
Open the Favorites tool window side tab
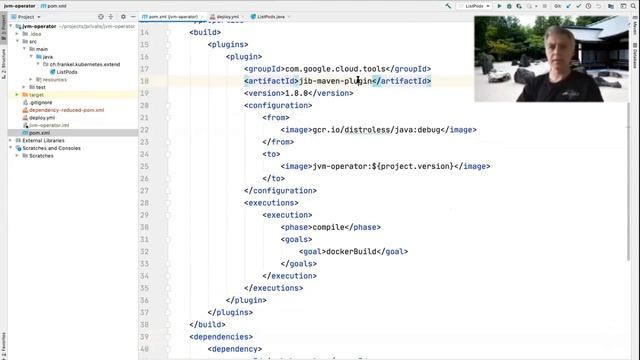coord(4,345)
